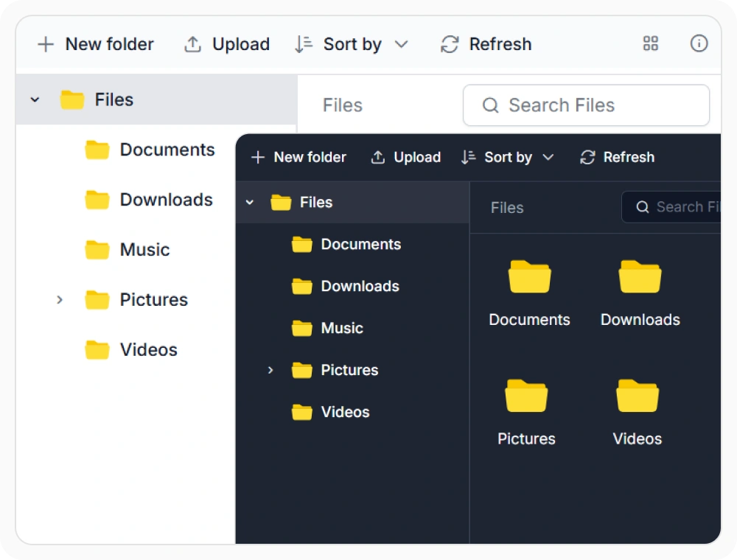Open Sort by dropdown in light window

[352, 44]
